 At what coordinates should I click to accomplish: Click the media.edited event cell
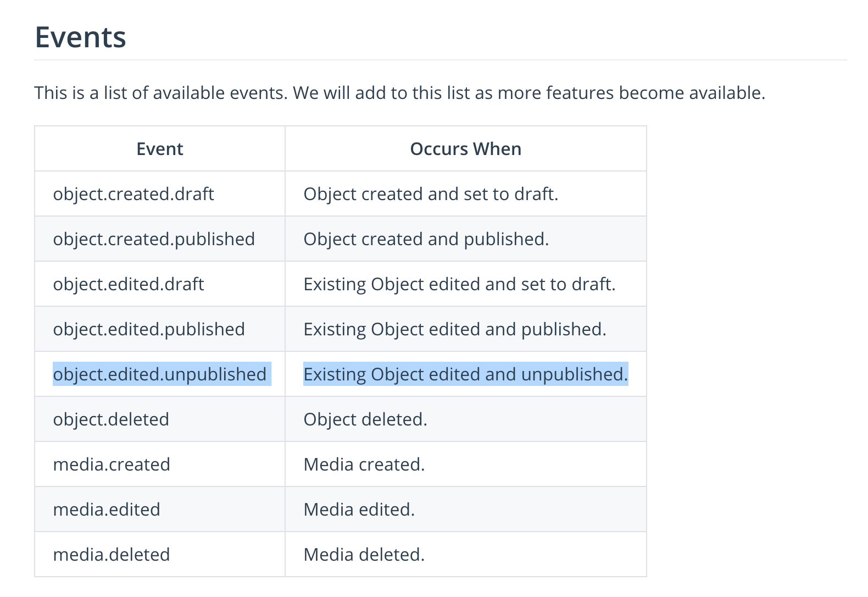click(x=107, y=510)
